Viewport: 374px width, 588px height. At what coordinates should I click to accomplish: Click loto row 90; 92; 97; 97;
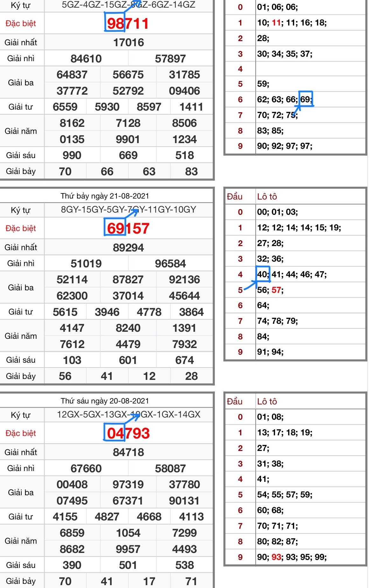pos(285,146)
